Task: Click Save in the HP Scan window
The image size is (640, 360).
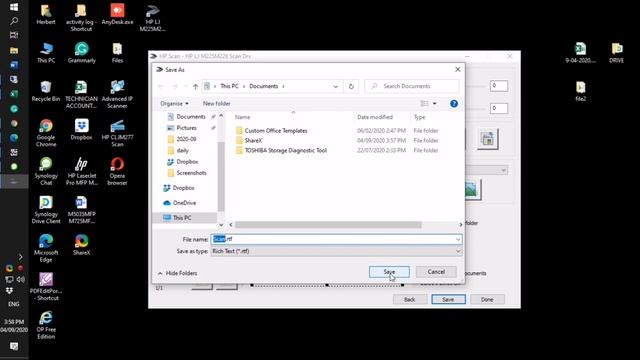Action: [448, 300]
